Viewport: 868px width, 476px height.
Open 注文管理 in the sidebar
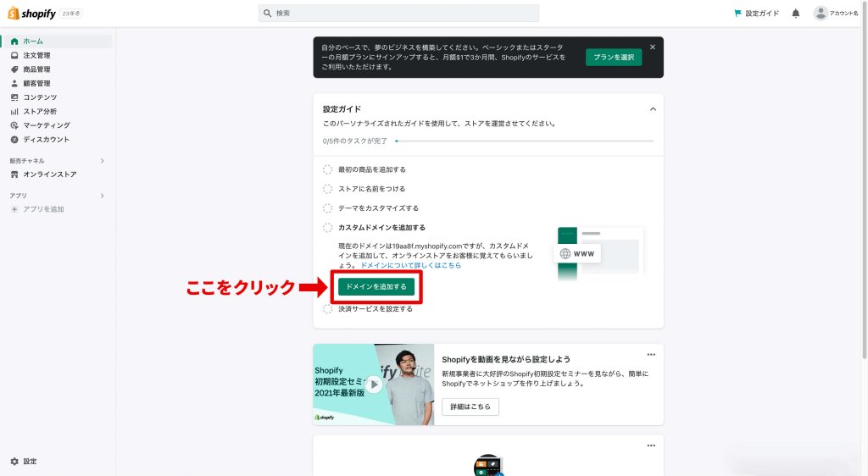36,55
